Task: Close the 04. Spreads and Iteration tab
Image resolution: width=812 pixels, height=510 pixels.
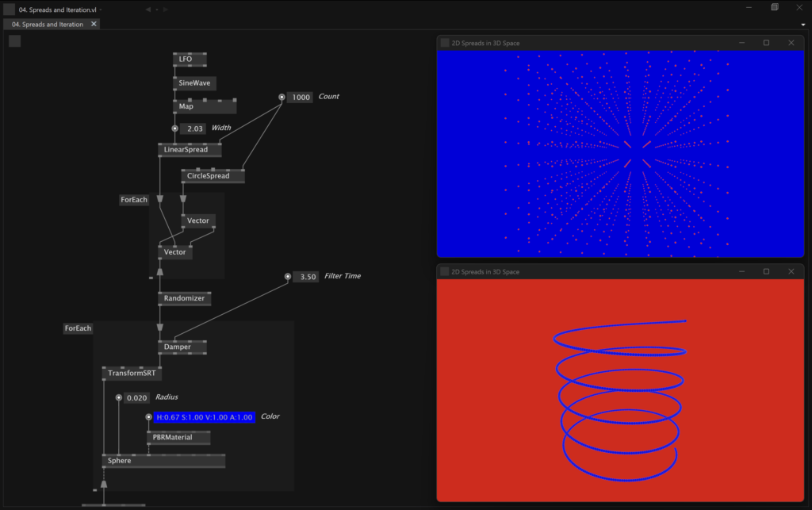Action: [94, 24]
